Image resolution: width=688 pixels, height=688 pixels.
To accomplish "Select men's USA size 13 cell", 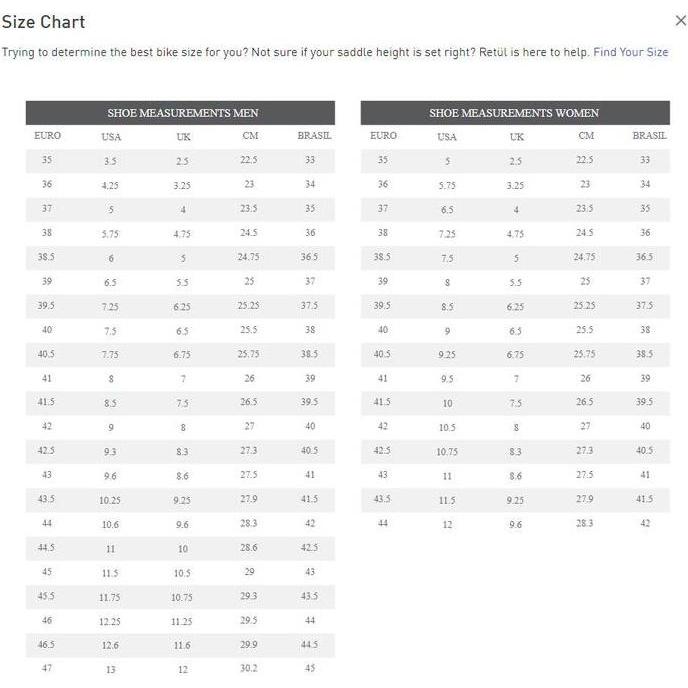I will 110,670.
